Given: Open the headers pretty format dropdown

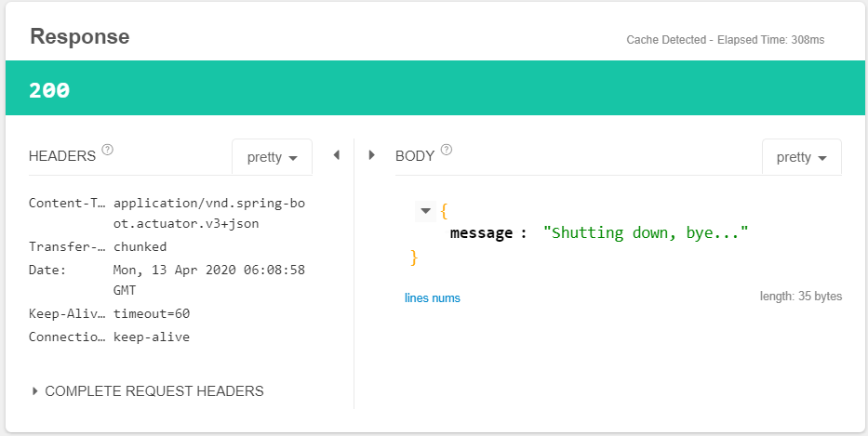Looking at the screenshot, I should [272, 157].
